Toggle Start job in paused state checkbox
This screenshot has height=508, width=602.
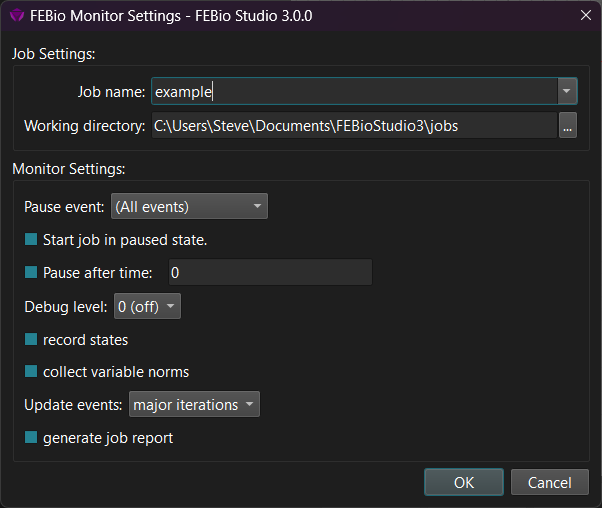[31, 239]
